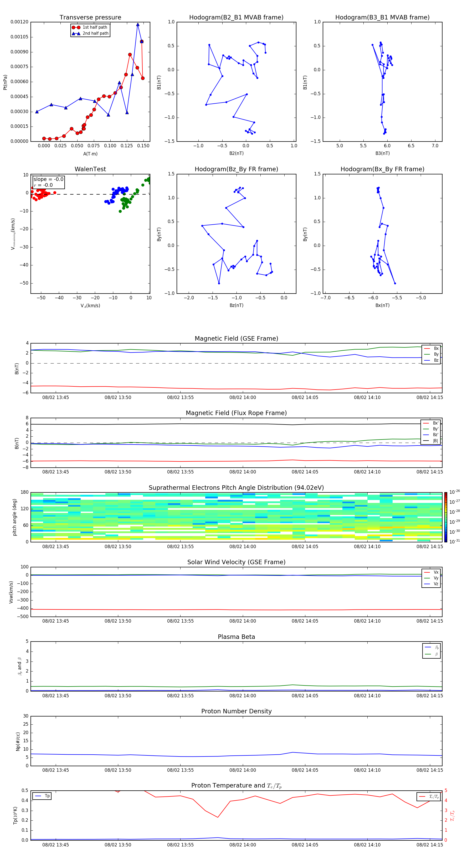
Task: Click the "slope = -0.0" annotation
Action: (x=48, y=179)
